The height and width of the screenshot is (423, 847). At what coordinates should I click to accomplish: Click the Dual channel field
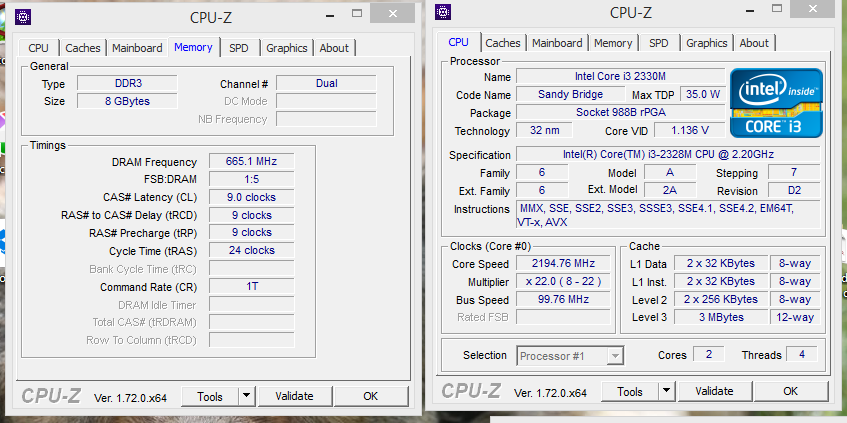point(326,83)
